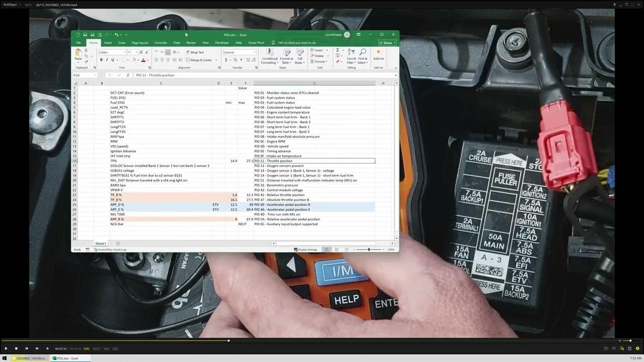The image size is (644, 362).
Task: Open the Power Pivot tab
Action: coord(256,43)
